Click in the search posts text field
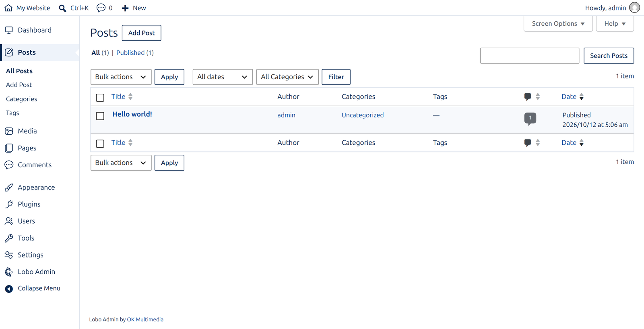The width and height of the screenshot is (644, 329). pyautogui.click(x=530, y=56)
